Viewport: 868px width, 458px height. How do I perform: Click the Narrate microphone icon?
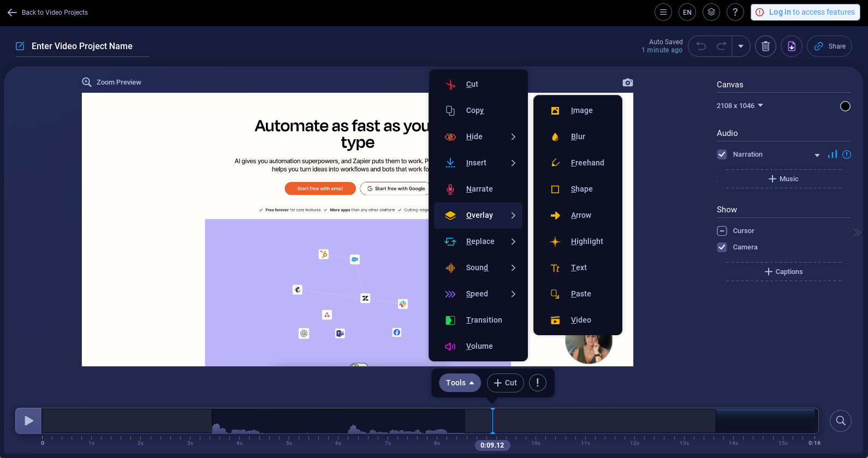click(450, 189)
